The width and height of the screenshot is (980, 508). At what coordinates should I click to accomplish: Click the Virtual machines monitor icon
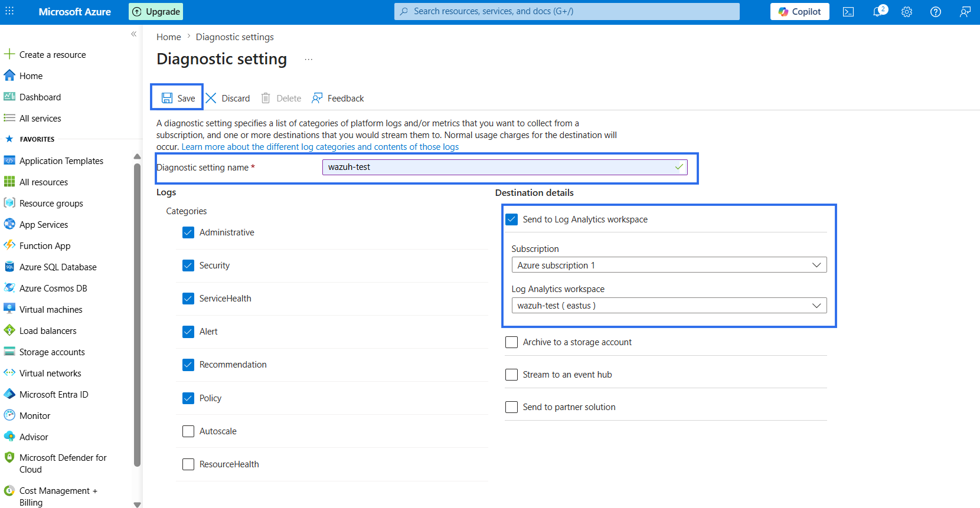tap(9, 309)
